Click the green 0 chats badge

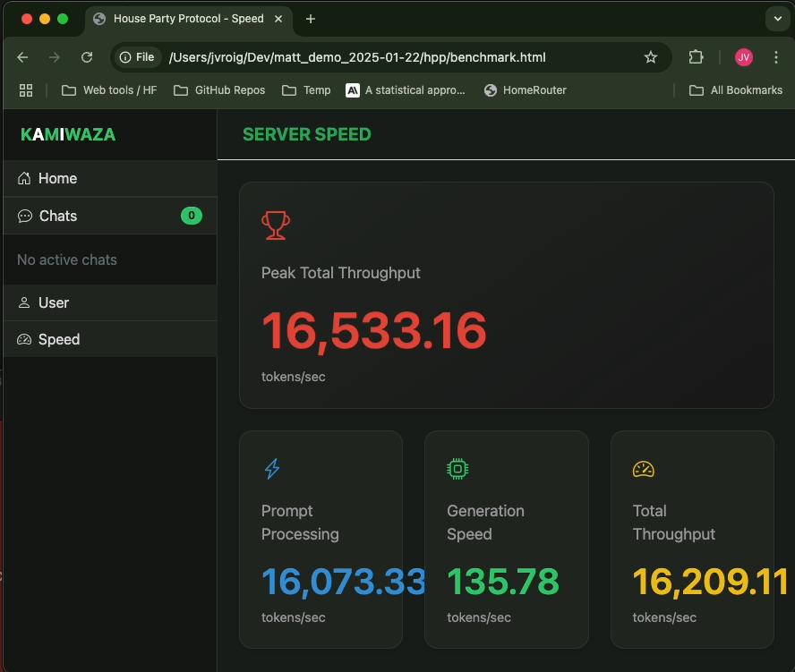(192, 216)
